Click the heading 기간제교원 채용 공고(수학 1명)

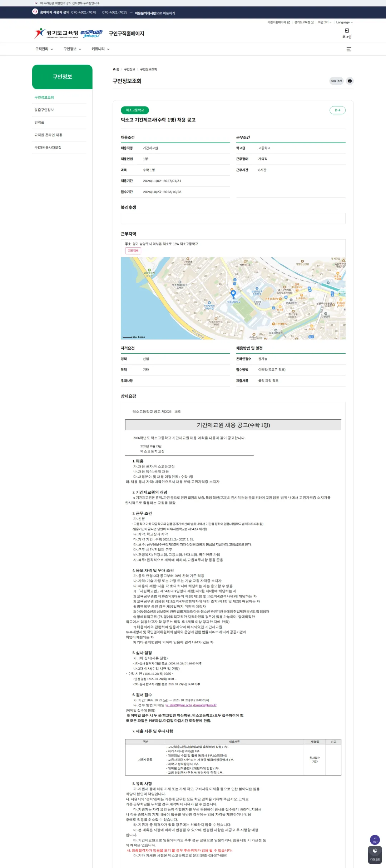coord(233,425)
